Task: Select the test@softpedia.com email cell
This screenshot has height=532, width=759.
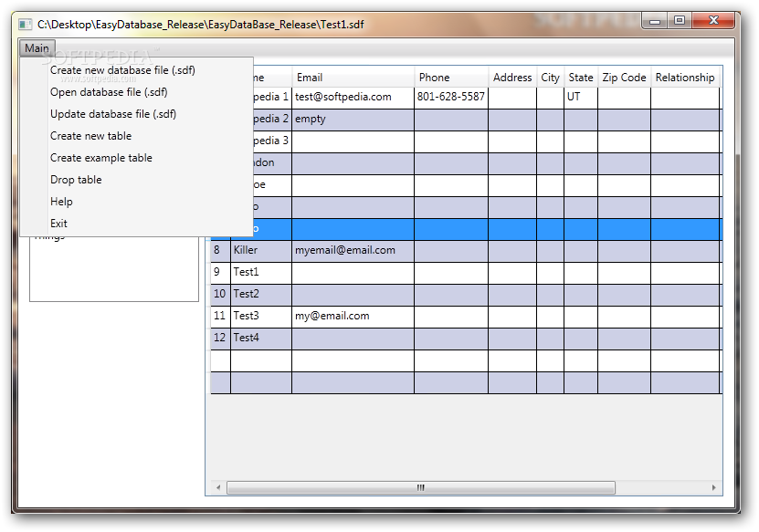Action: click(353, 98)
